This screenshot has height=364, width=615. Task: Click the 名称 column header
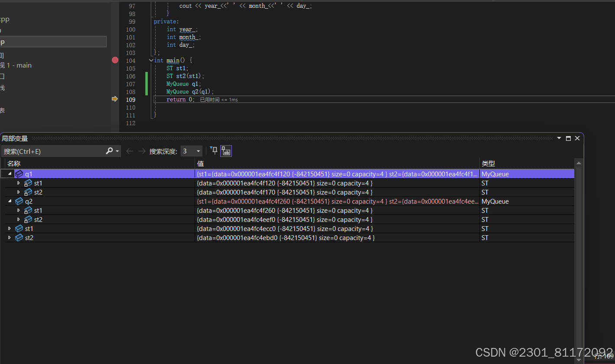(13, 163)
